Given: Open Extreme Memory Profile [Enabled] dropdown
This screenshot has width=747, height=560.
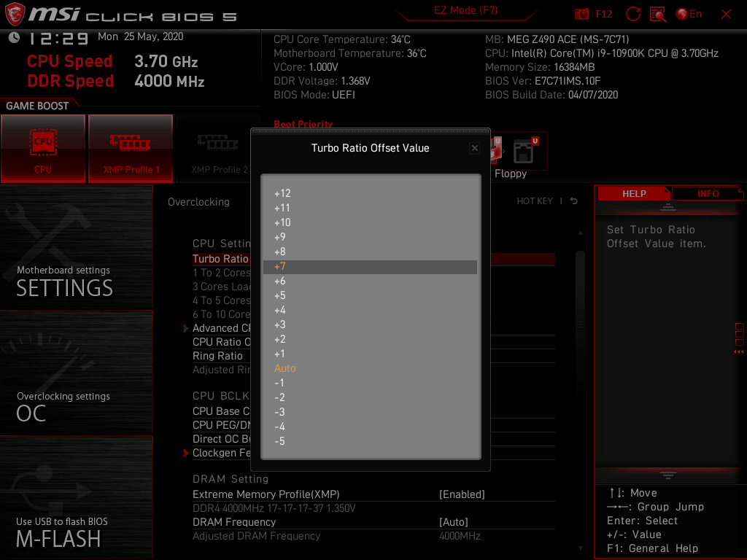Looking at the screenshot, I should (462, 494).
